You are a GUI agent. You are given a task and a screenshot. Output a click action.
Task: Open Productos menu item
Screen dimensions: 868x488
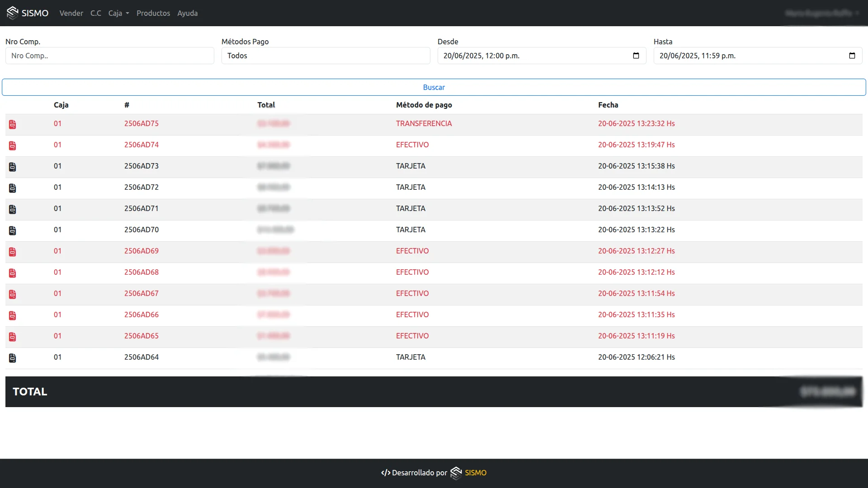(153, 13)
